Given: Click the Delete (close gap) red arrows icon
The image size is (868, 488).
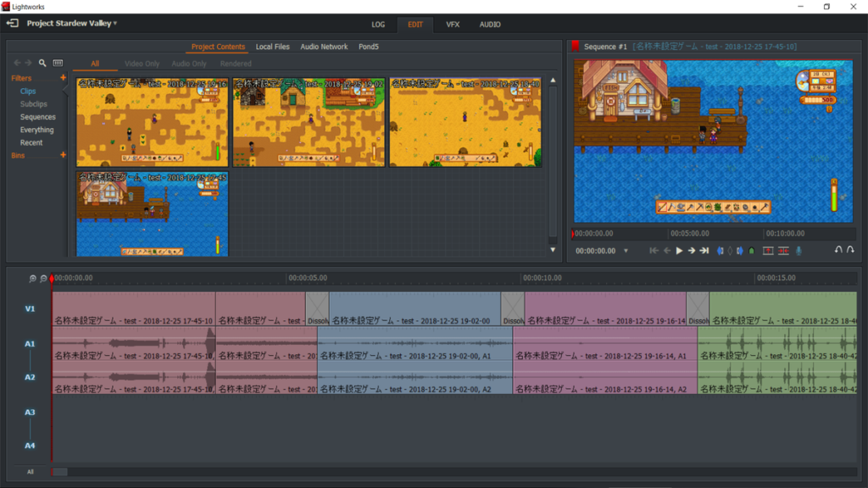Looking at the screenshot, I should coord(783,251).
